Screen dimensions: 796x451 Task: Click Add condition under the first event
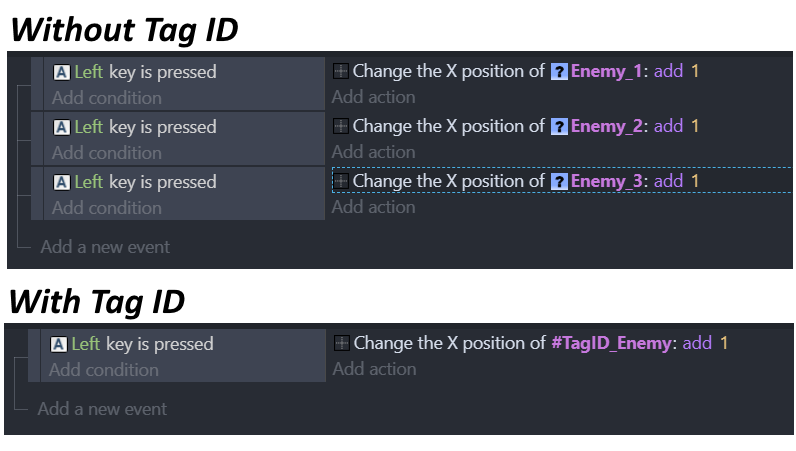click(x=107, y=98)
